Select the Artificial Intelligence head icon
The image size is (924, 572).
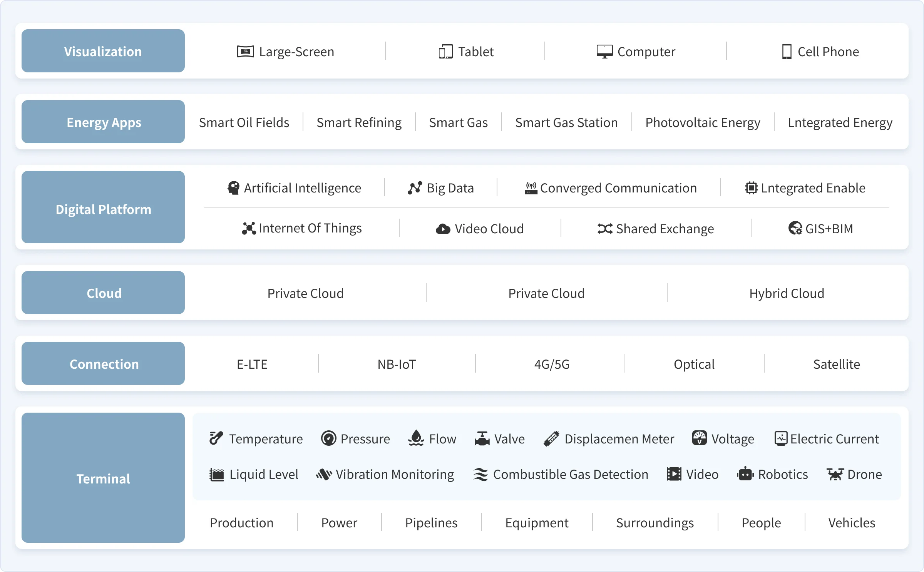pyautogui.click(x=233, y=188)
